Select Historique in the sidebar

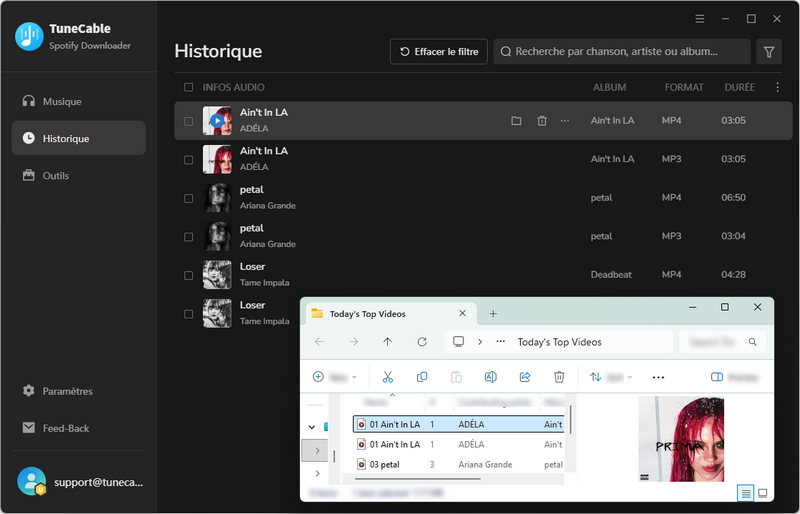tap(78, 138)
